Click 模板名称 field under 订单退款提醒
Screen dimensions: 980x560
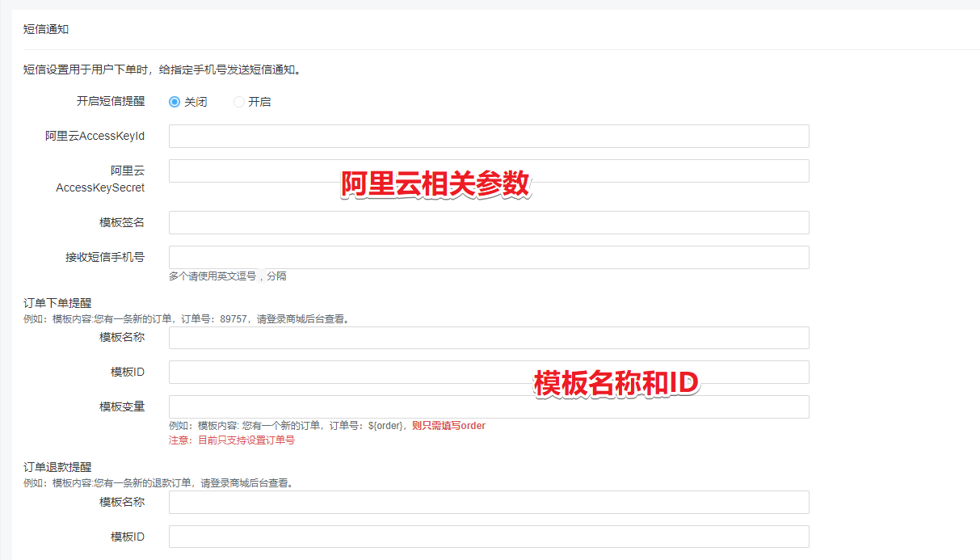coord(489,502)
